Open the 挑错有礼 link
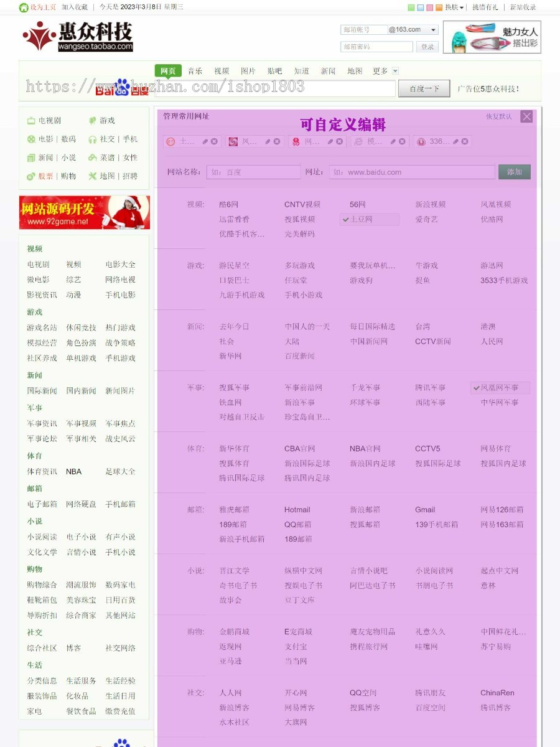 point(485,7)
